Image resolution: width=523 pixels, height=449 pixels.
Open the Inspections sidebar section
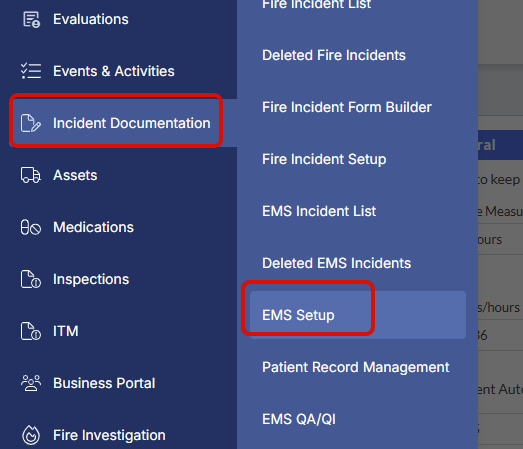pos(91,279)
